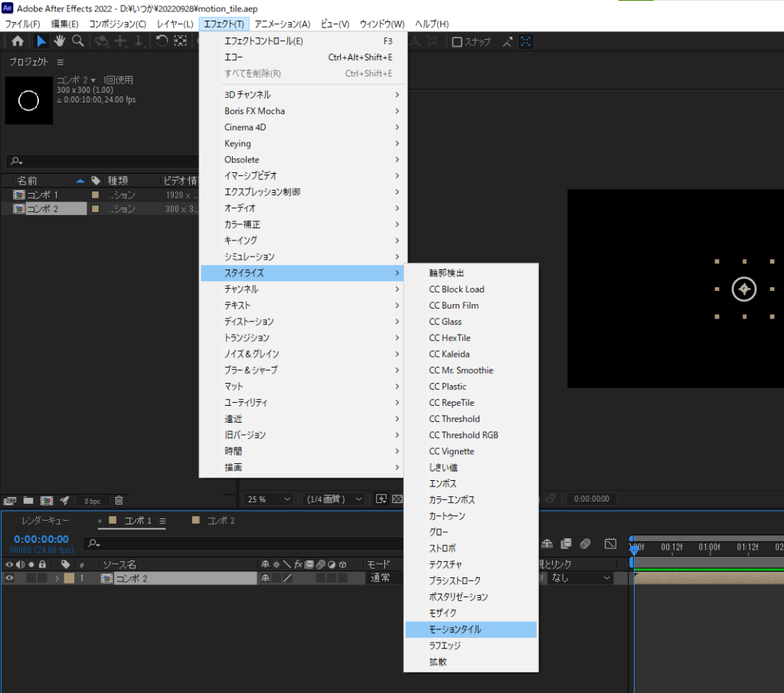Choose CC RepeTile from the submenu
This screenshot has width=784, height=693.
coord(471,403)
